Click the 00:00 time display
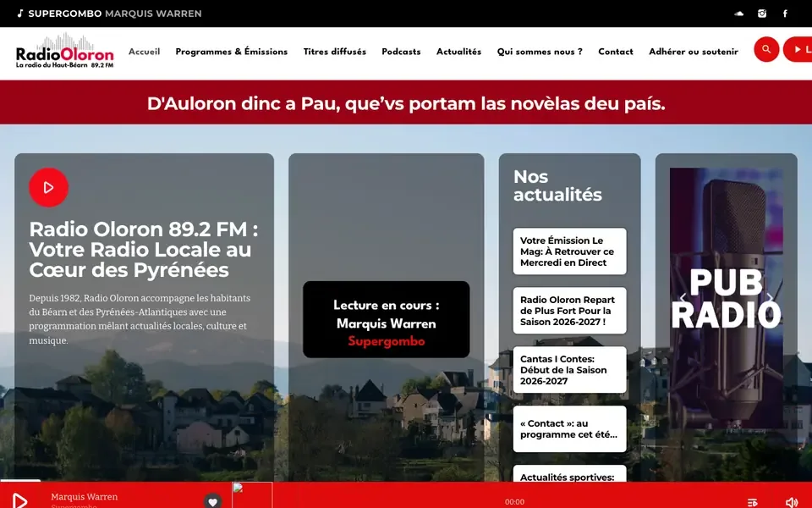The width and height of the screenshot is (812, 508). [514, 502]
